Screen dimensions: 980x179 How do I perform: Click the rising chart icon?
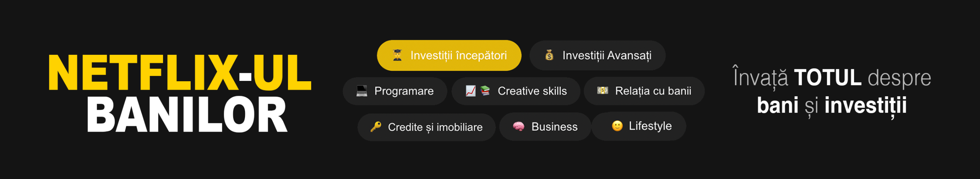click(470, 91)
